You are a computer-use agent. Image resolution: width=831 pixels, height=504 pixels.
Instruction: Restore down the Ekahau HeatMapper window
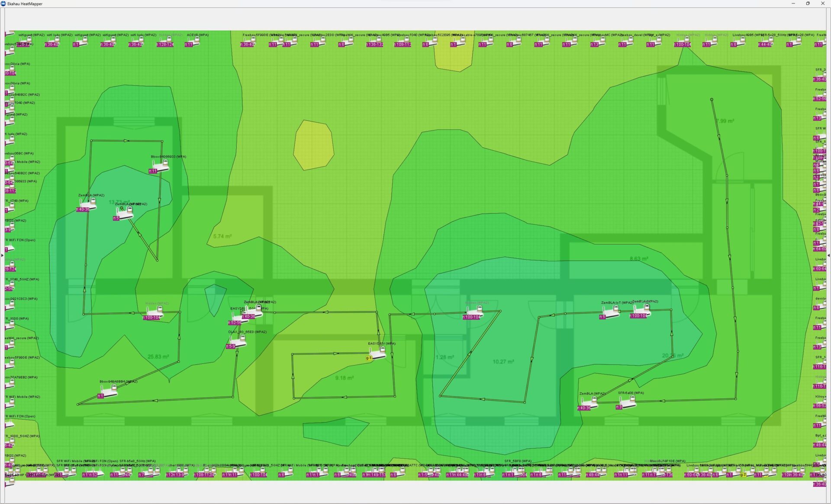[x=808, y=3]
